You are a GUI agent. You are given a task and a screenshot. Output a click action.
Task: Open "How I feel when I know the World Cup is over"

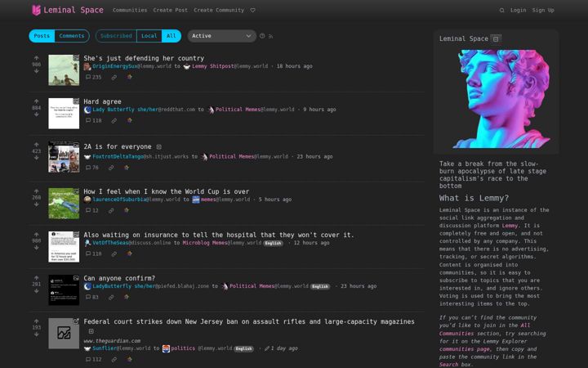pos(167,191)
